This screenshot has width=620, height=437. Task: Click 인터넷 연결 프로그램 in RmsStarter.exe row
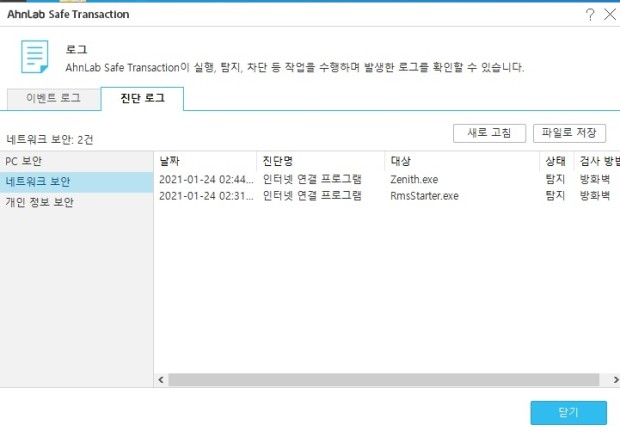(x=312, y=196)
